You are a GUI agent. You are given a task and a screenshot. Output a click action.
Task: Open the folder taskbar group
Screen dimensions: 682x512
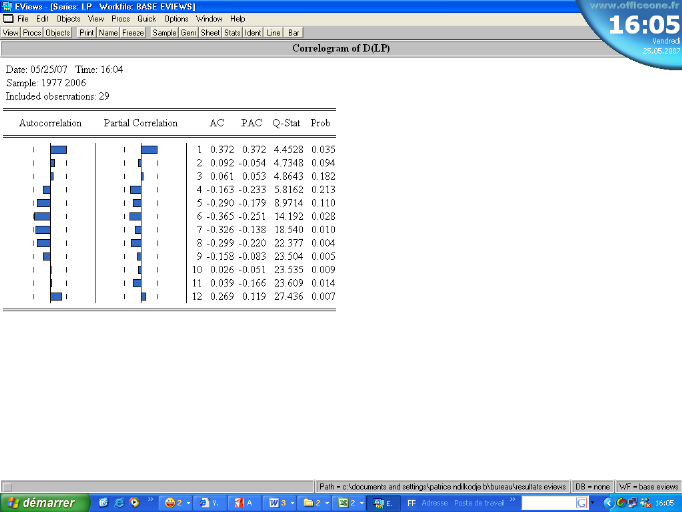coord(313,503)
